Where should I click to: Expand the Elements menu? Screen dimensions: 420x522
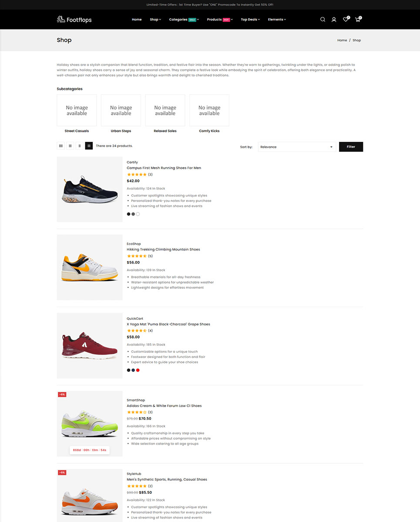277,20
